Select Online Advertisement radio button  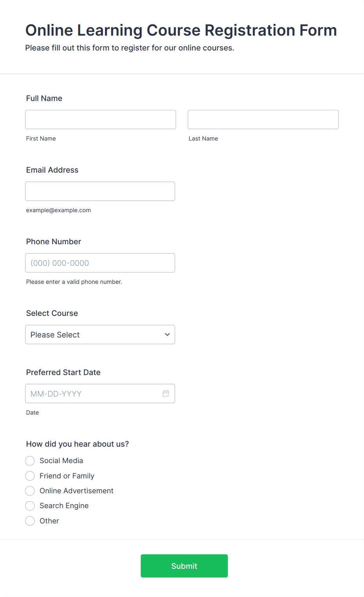pyautogui.click(x=30, y=491)
